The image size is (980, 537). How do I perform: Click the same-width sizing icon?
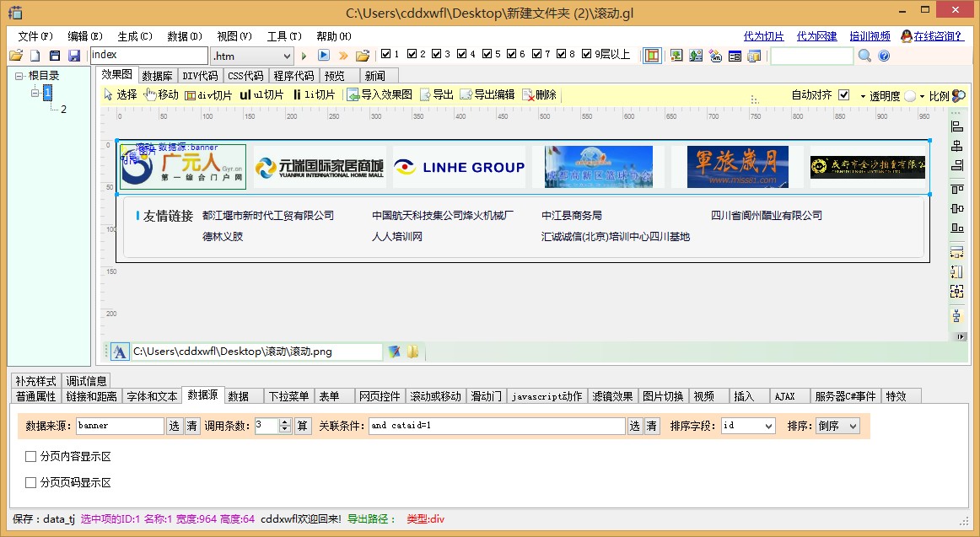point(957,252)
